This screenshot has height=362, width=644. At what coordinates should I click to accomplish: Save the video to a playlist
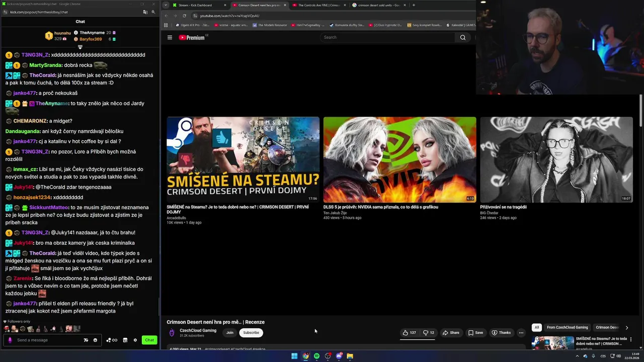(475, 333)
